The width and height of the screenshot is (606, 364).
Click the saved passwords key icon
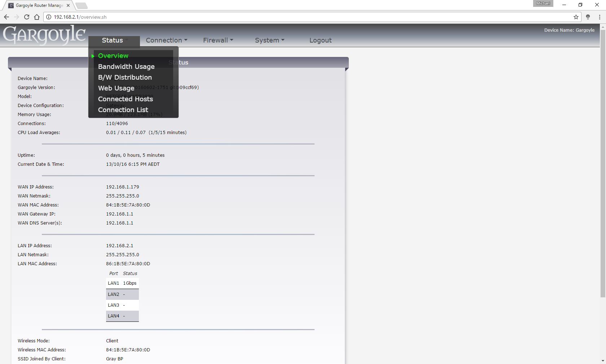(588, 17)
